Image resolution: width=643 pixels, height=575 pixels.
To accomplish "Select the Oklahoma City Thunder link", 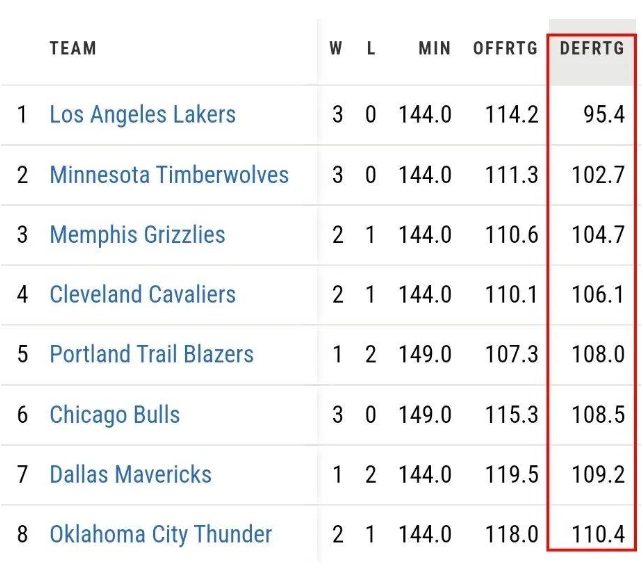I will pyautogui.click(x=160, y=535).
